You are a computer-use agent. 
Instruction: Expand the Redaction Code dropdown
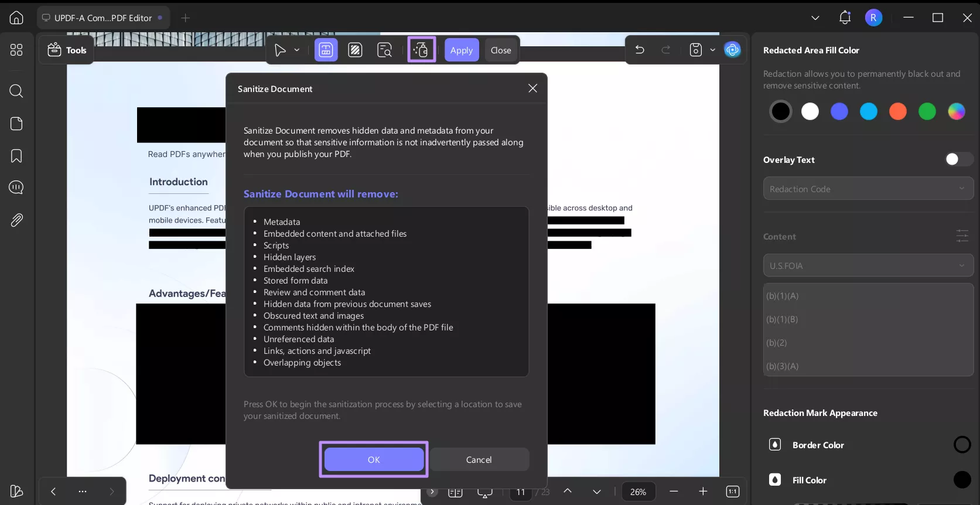[868, 189]
